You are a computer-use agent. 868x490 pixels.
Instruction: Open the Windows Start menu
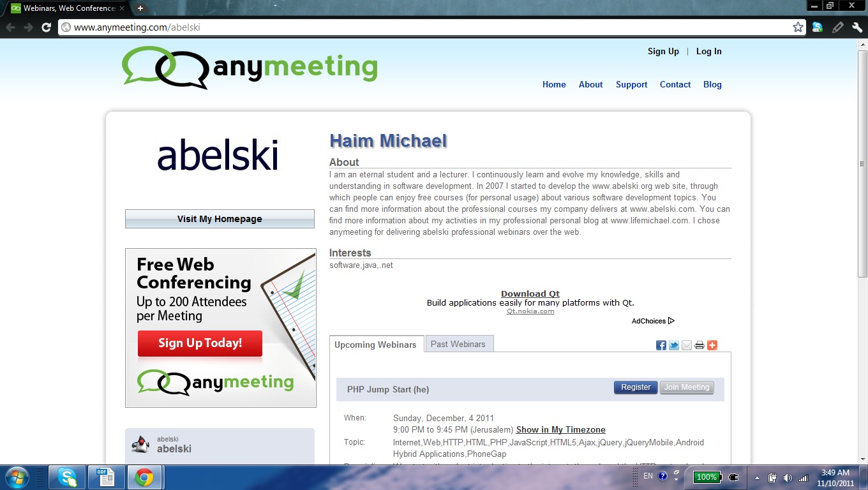click(16, 477)
